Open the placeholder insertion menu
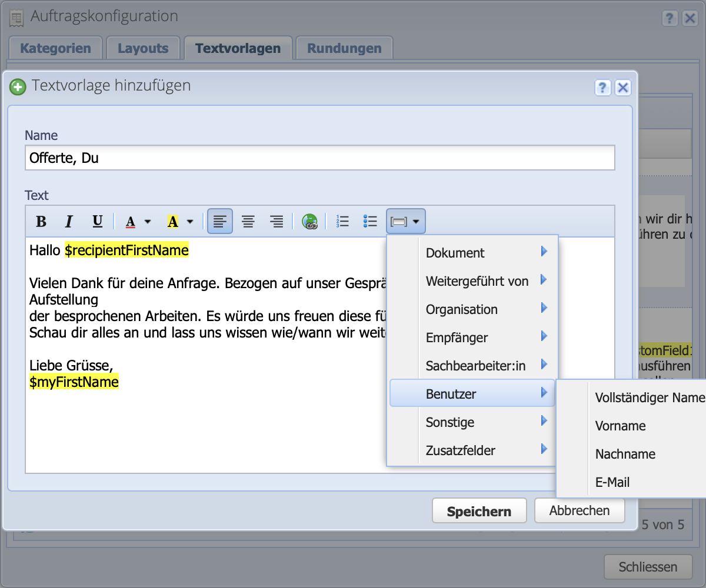Viewport: 706px width, 588px height. click(406, 221)
